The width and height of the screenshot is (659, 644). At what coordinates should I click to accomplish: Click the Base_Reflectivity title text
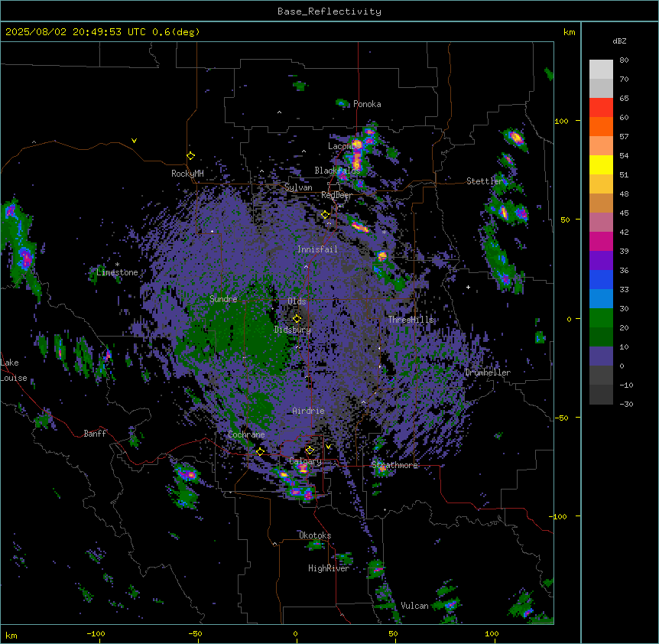[x=329, y=11]
